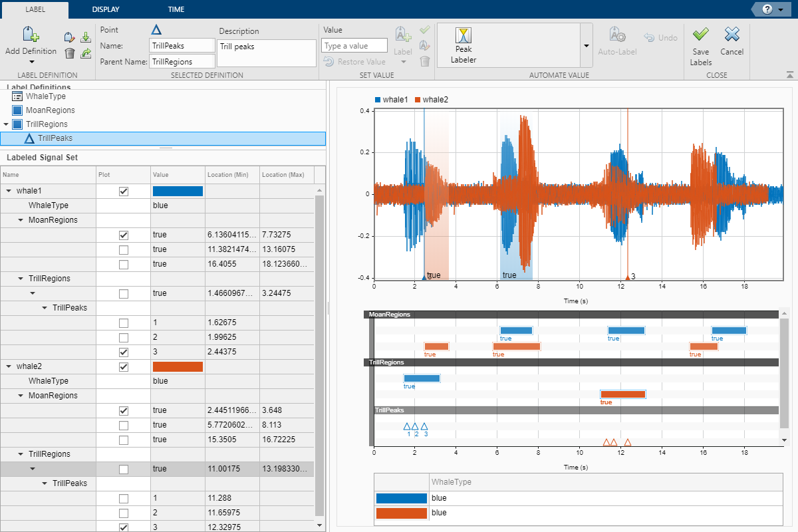Select WhaleType in Label Definitions
798x532 pixels.
point(45,96)
